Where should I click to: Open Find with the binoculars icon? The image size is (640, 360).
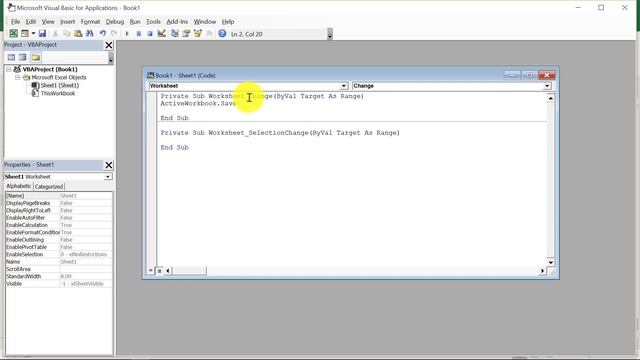click(89, 33)
